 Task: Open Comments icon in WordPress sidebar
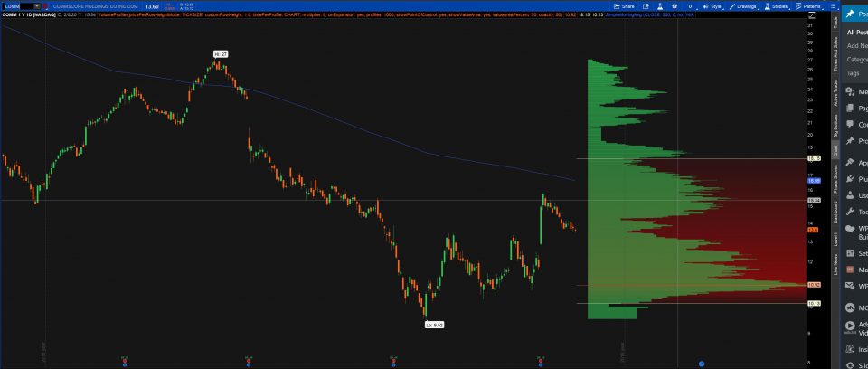click(x=849, y=124)
